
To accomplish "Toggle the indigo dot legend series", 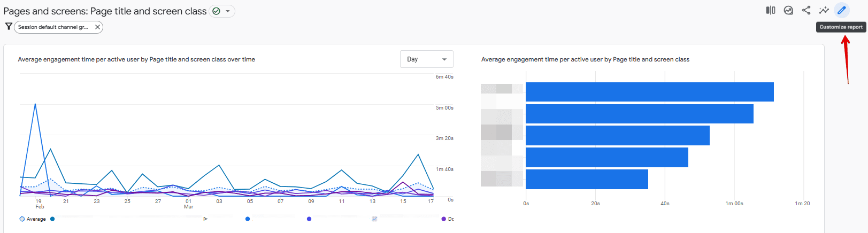I will [x=309, y=219].
